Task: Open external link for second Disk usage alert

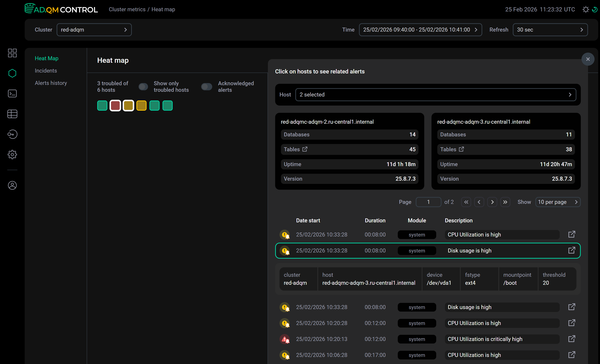Action: [572, 307]
